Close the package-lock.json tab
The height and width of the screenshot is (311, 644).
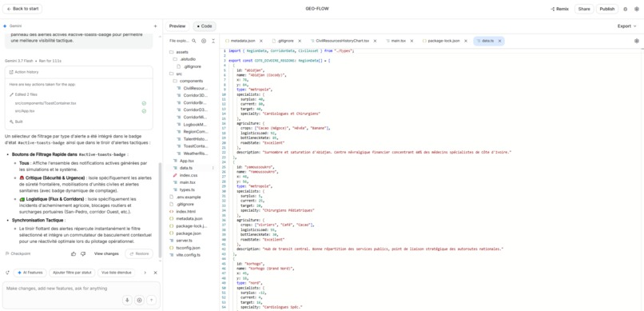coord(466,41)
